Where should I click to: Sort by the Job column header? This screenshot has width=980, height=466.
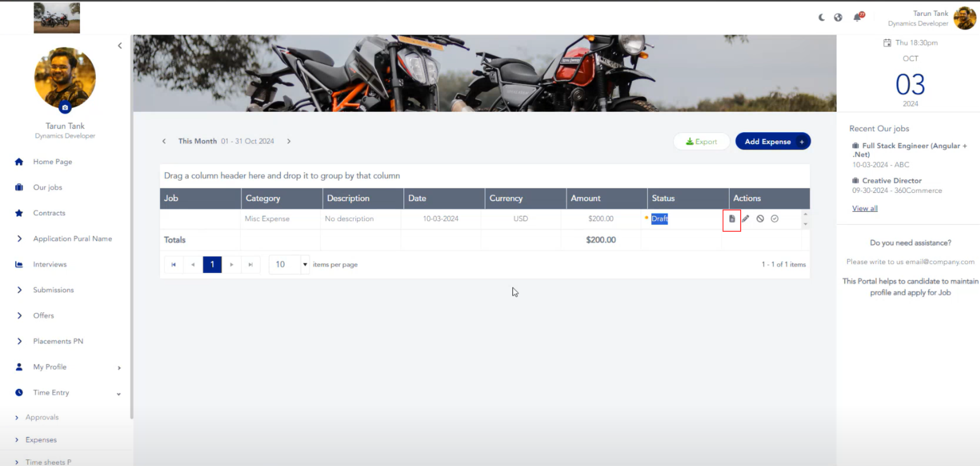[200, 198]
